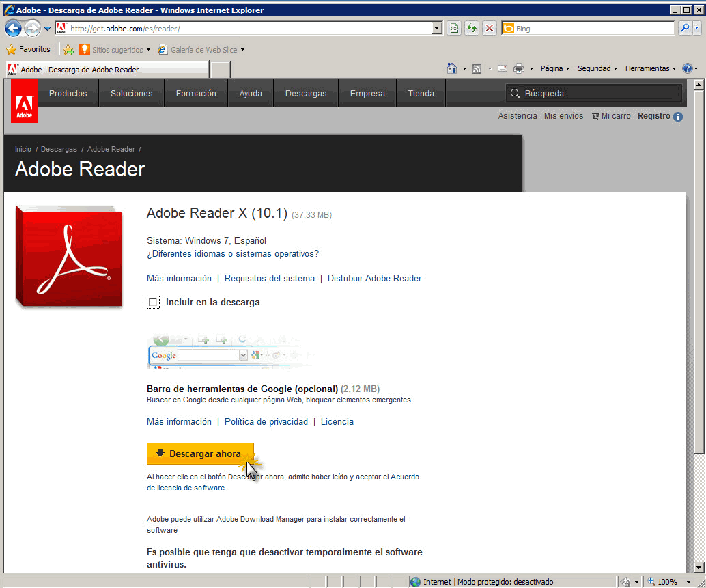Select Empresa in the Adobe navigation

[367, 93]
